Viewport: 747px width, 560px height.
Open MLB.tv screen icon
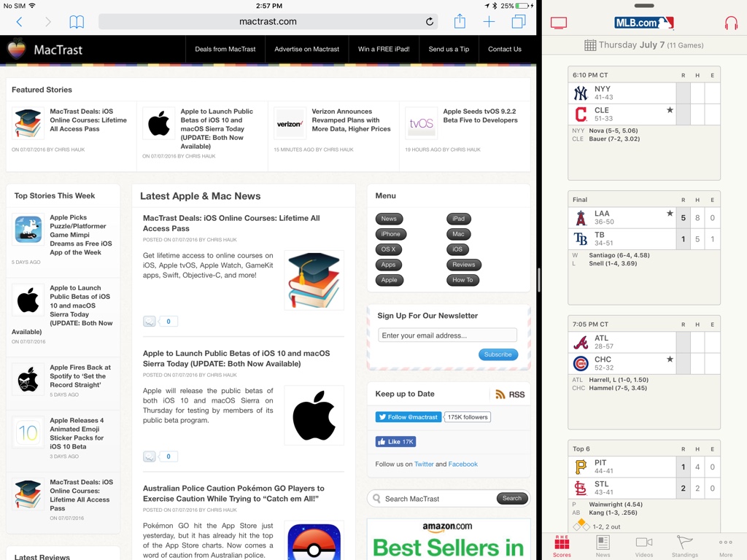coord(559,23)
